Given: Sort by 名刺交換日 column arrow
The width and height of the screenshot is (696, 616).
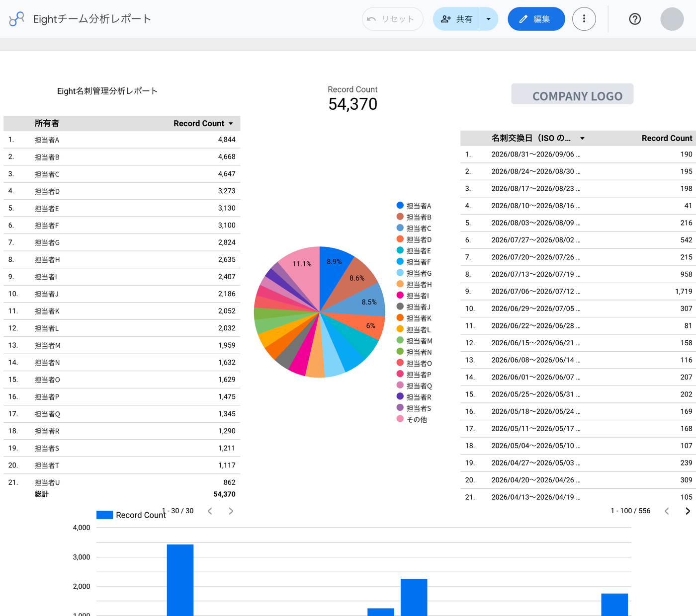Looking at the screenshot, I should pos(582,139).
